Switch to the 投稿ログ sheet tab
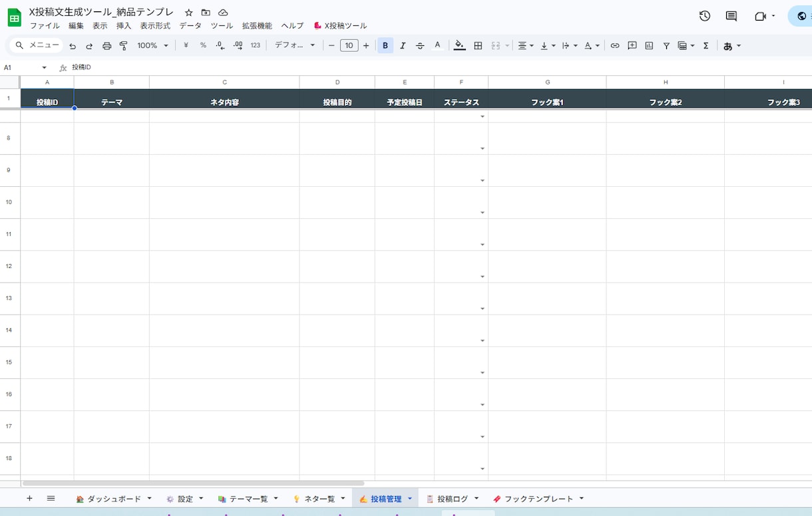This screenshot has width=812, height=516. (x=453, y=499)
